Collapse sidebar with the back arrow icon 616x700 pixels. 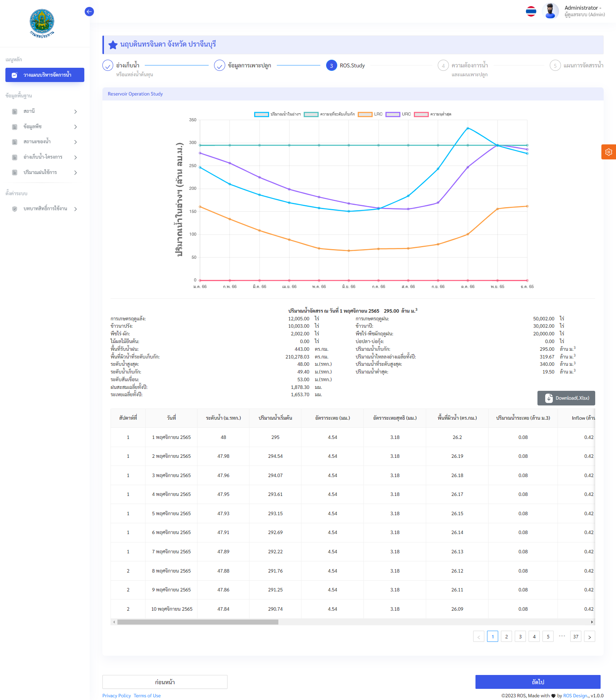(x=89, y=12)
